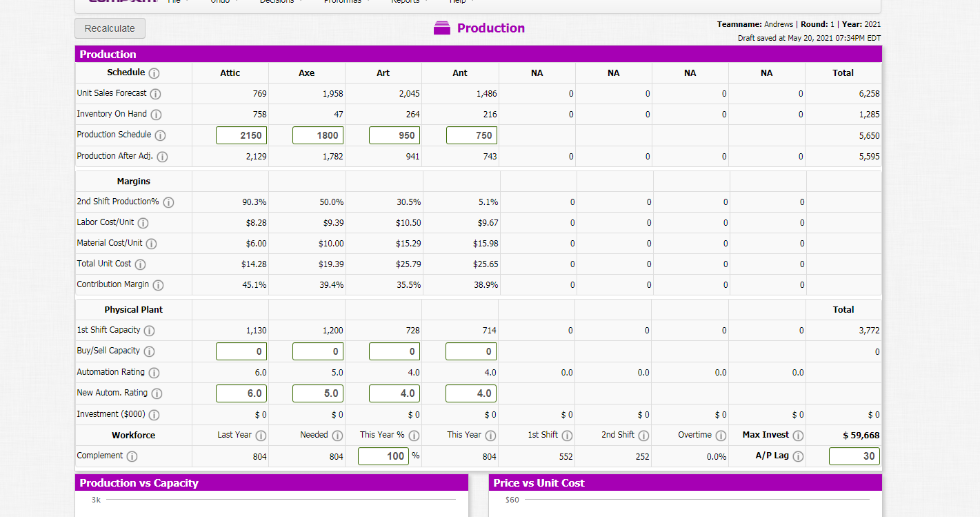Image resolution: width=980 pixels, height=517 pixels.
Task: Open 1st Shift Capacity info icon
Action: [x=149, y=331]
